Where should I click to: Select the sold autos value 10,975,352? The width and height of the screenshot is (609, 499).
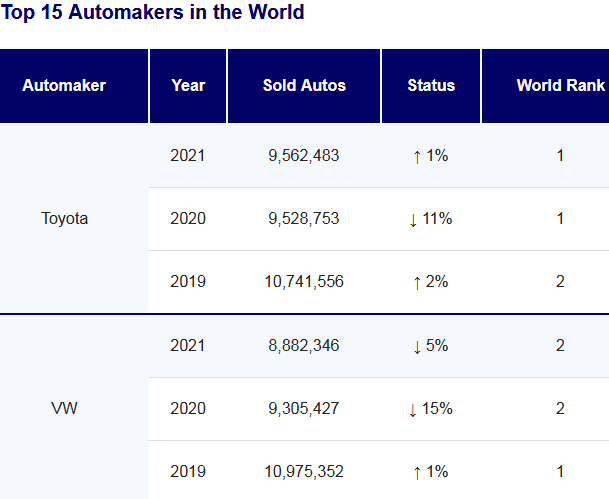pos(304,471)
